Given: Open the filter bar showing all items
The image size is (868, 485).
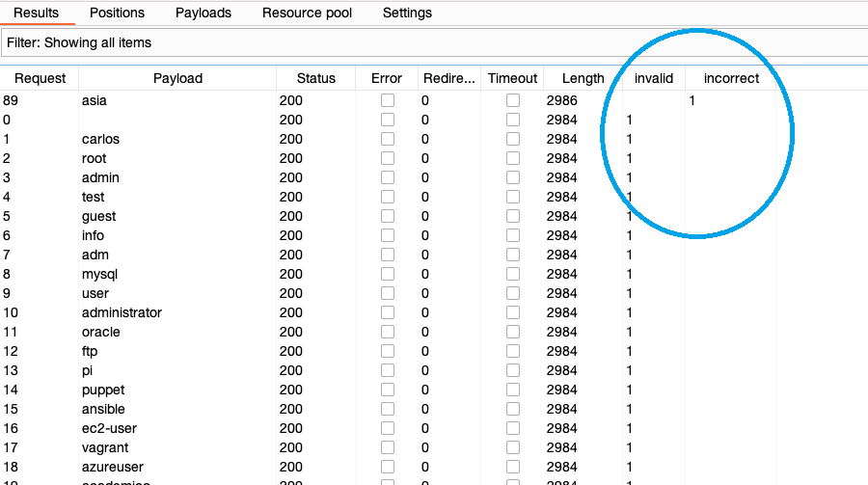Looking at the screenshot, I should point(435,43).
